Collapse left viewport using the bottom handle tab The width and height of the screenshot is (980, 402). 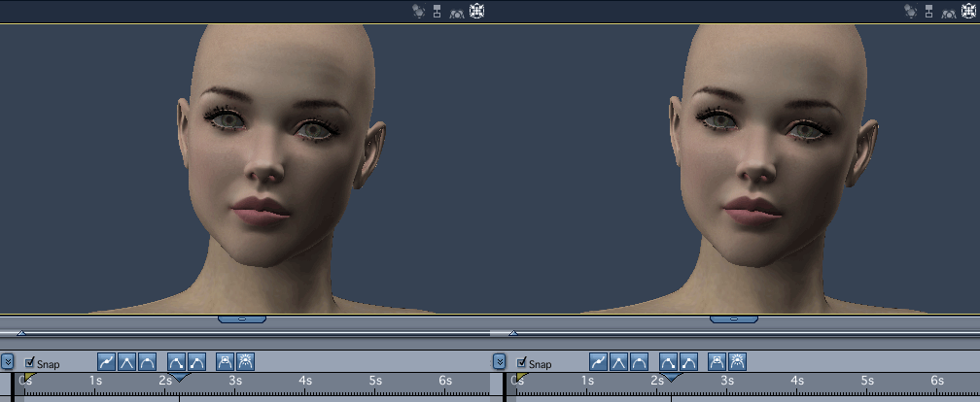pyautogui.click(x=242, y=318)
